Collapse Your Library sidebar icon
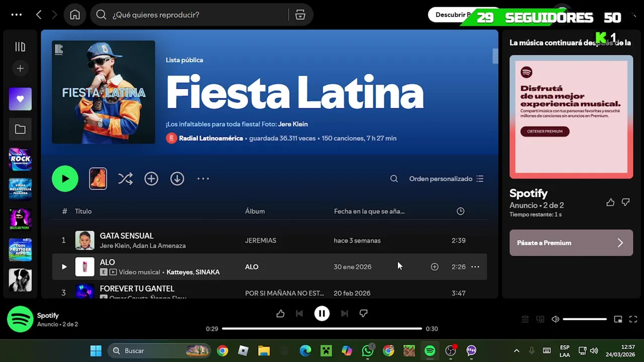The height and width of the screenshot is (362, 644). point(20,47)
